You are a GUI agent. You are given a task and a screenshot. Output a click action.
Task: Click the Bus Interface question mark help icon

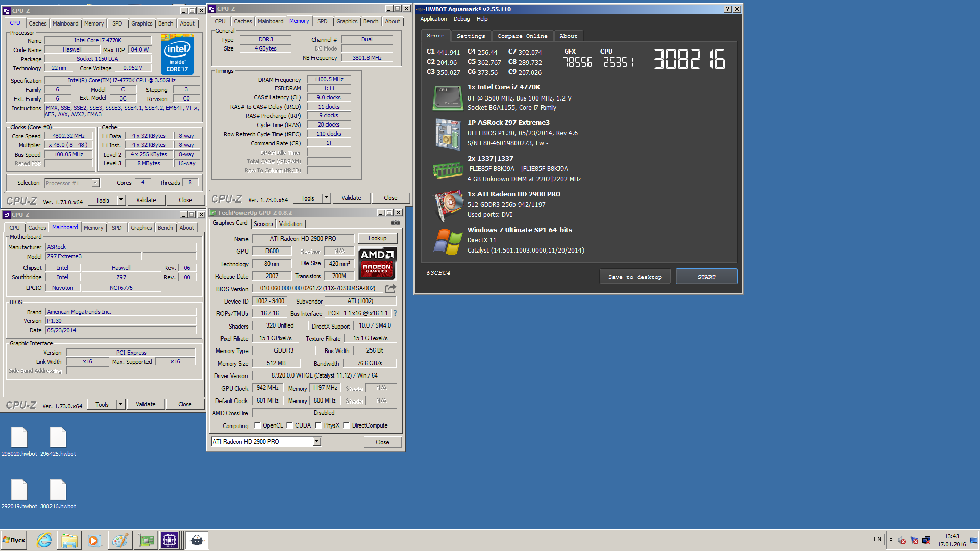pos(395,313)
